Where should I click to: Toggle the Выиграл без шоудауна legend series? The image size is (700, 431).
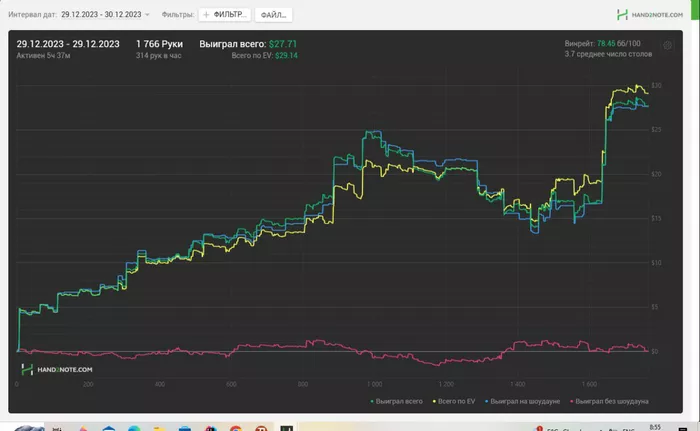609,401
